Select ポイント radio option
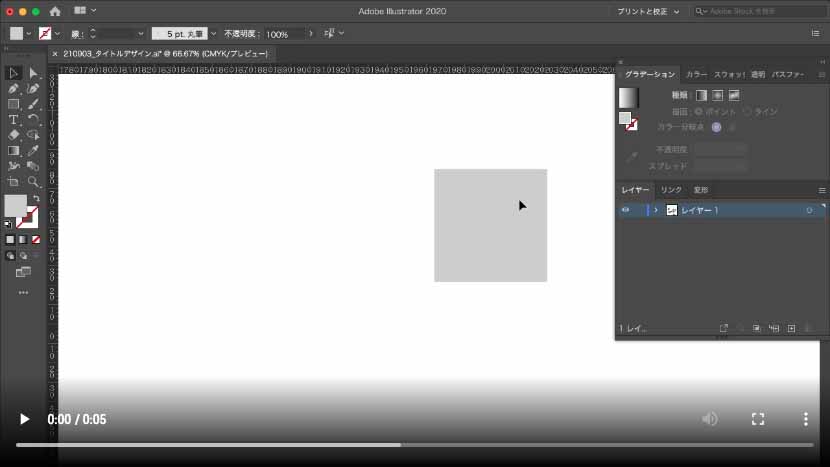 (699, 112)
